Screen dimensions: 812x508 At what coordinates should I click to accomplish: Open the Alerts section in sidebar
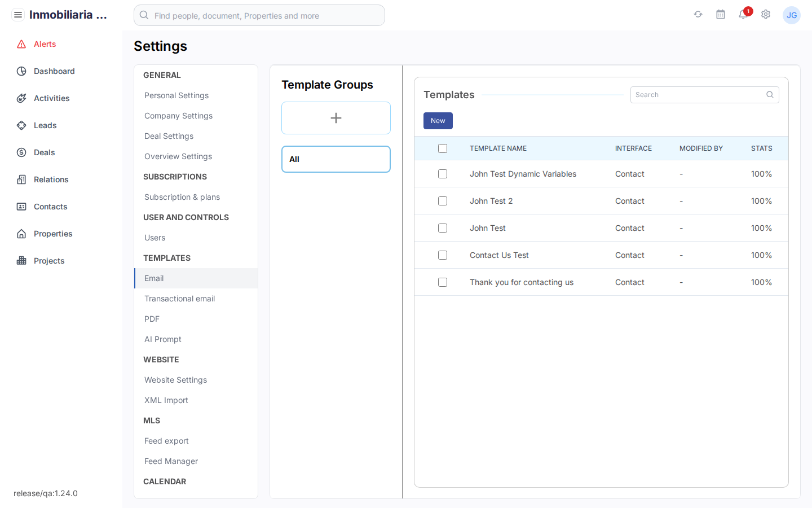44,44
